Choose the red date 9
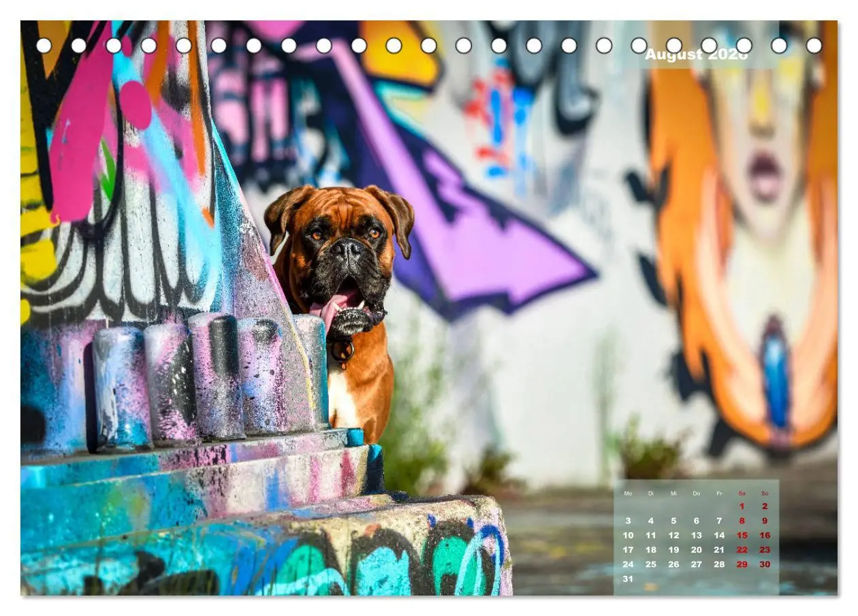The height and width of the screenshot is (616, 858). (x=765, y=521)
